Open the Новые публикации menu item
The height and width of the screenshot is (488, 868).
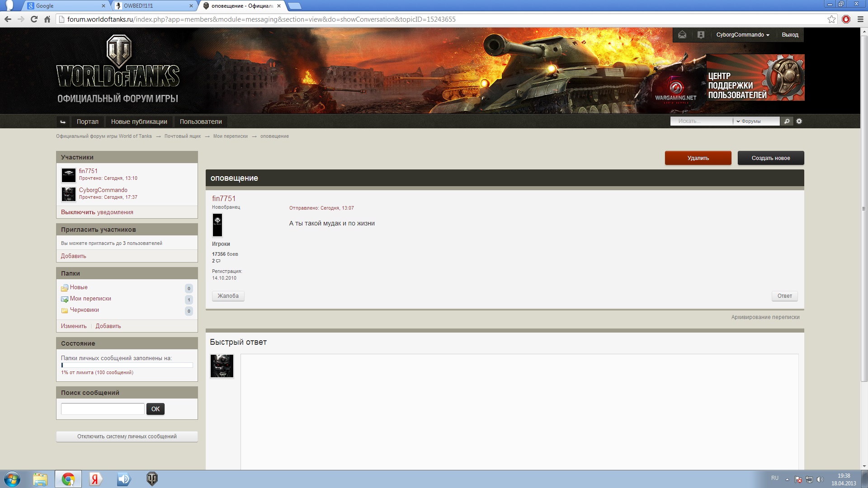[139, 122]
